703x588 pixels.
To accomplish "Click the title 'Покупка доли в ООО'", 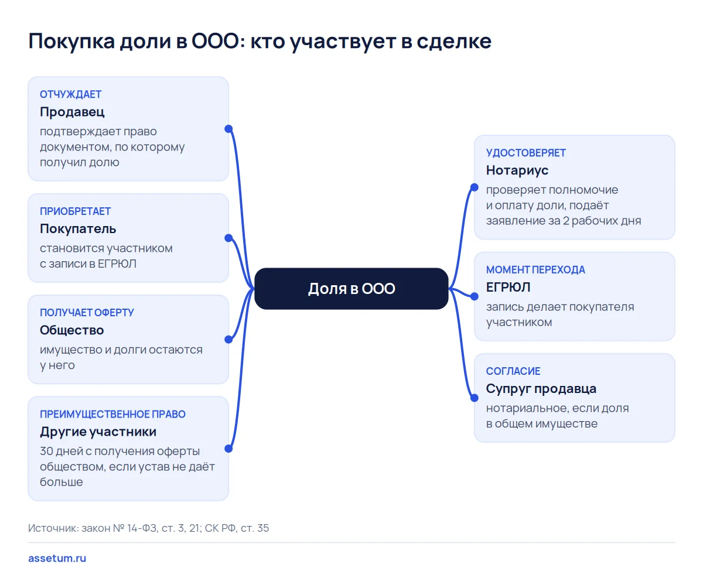I will coord(134,42).
